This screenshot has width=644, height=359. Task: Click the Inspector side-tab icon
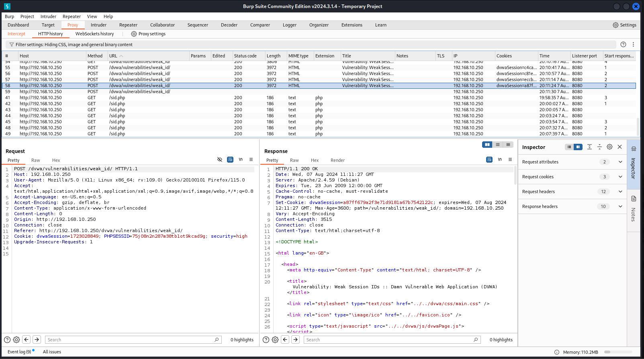pos(634,149)
